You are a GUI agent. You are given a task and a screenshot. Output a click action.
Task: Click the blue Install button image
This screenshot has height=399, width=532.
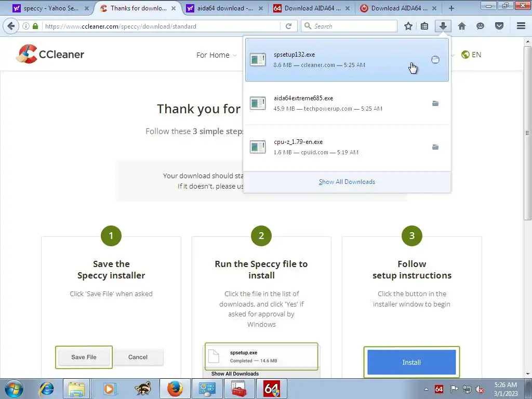coord(411,362)
